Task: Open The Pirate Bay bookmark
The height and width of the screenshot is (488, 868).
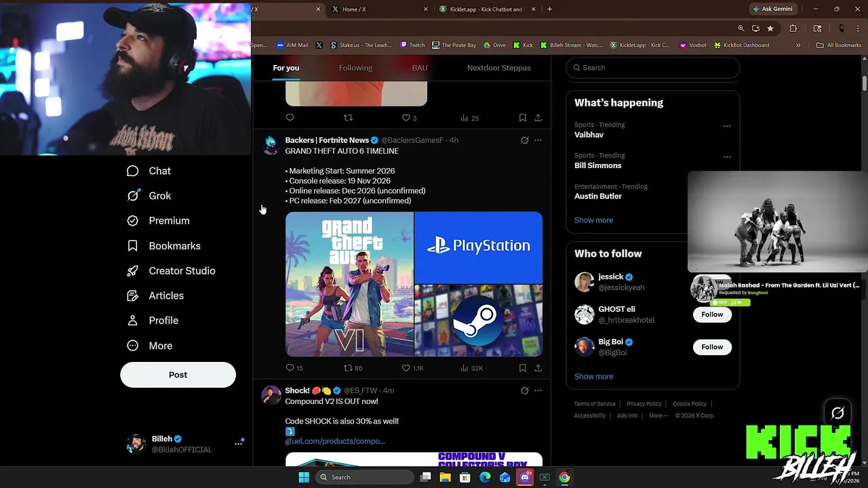Action: click(x=454, y=45)
